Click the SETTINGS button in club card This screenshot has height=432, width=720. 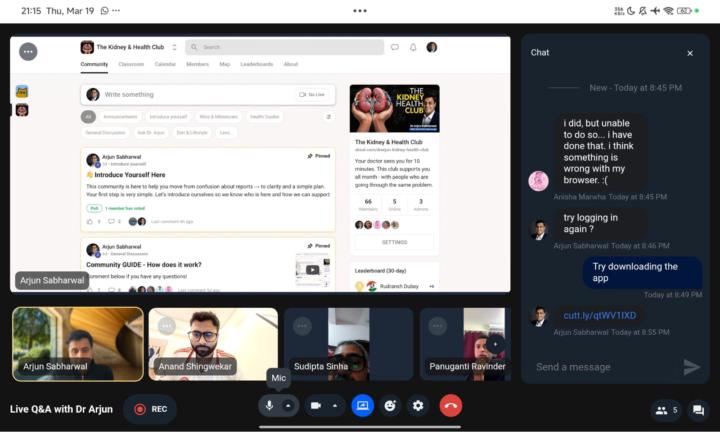(394, 242)
